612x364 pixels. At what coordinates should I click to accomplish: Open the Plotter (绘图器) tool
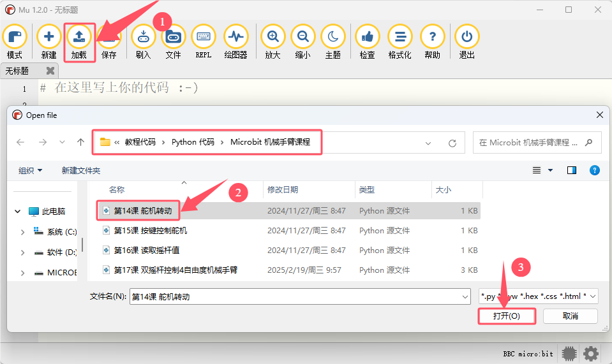coord(235,41)
